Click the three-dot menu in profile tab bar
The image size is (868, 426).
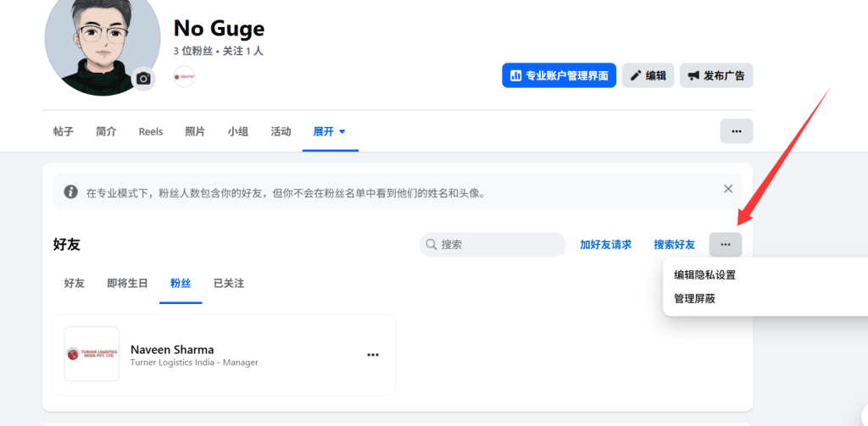(x=736, y=131)
